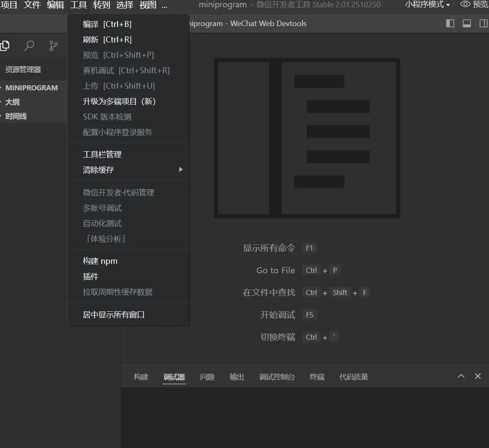
Task: Toggle the primary sidebar layout icon
Action: [450, 24]
